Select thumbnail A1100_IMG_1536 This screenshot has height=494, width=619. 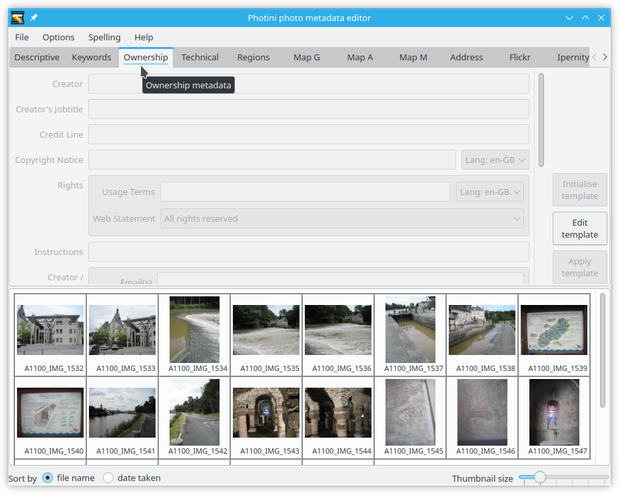[338, 334]
